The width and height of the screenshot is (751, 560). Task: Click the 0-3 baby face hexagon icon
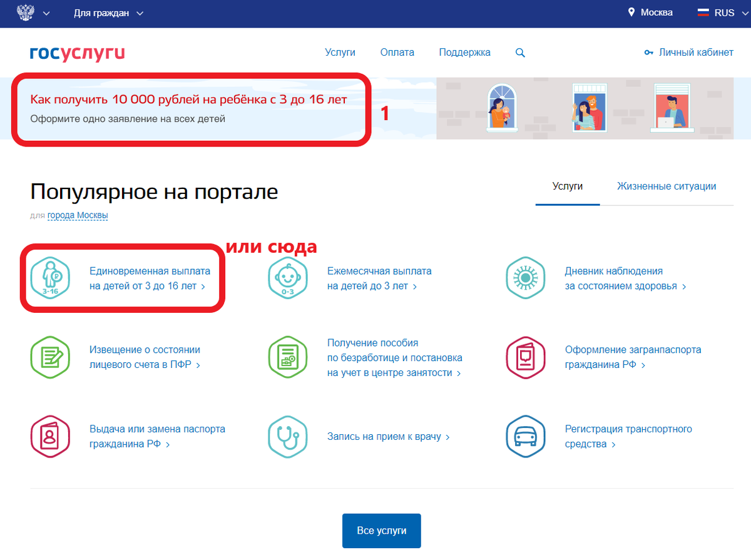pos(288,277)
